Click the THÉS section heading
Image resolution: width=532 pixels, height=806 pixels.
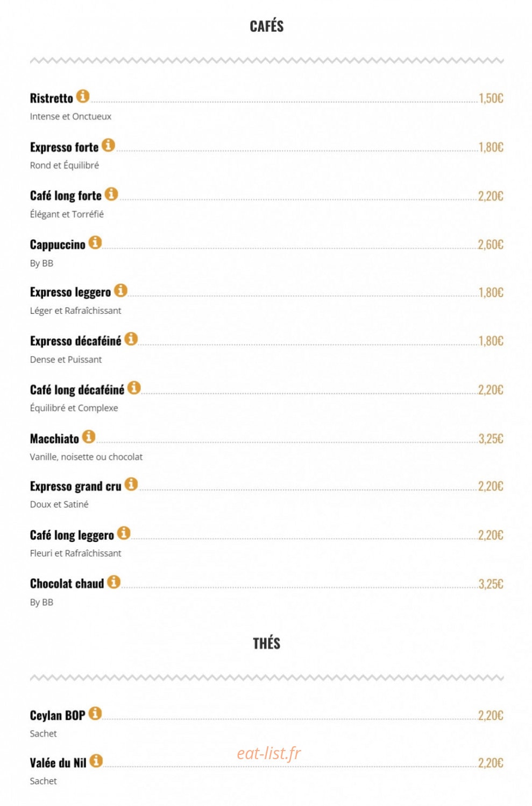click(266, 643)
